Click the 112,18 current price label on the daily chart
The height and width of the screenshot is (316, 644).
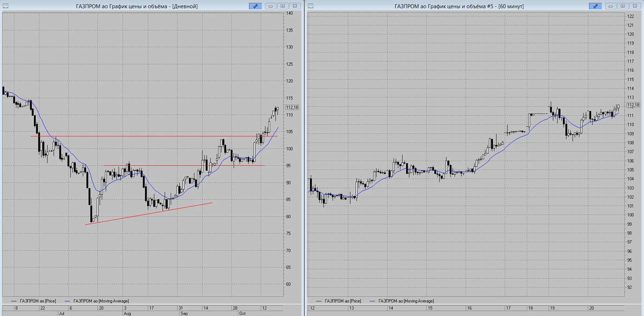[x=292, y=107]
